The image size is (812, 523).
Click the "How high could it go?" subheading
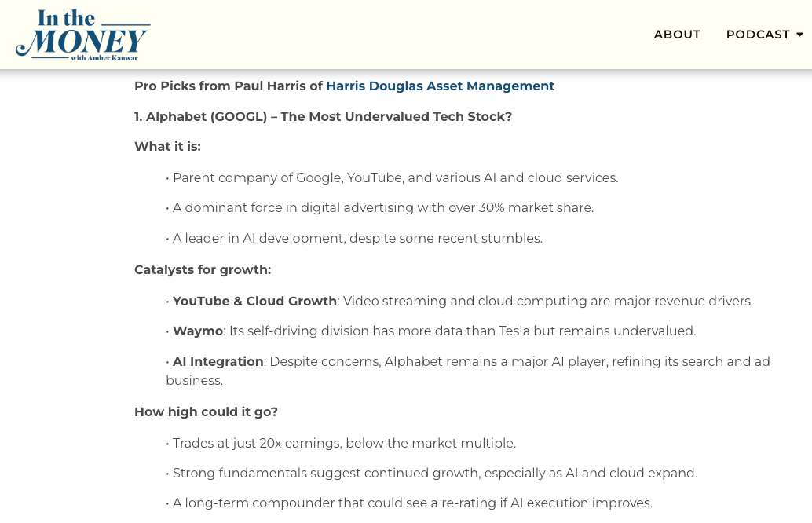(x=206, y=412)
